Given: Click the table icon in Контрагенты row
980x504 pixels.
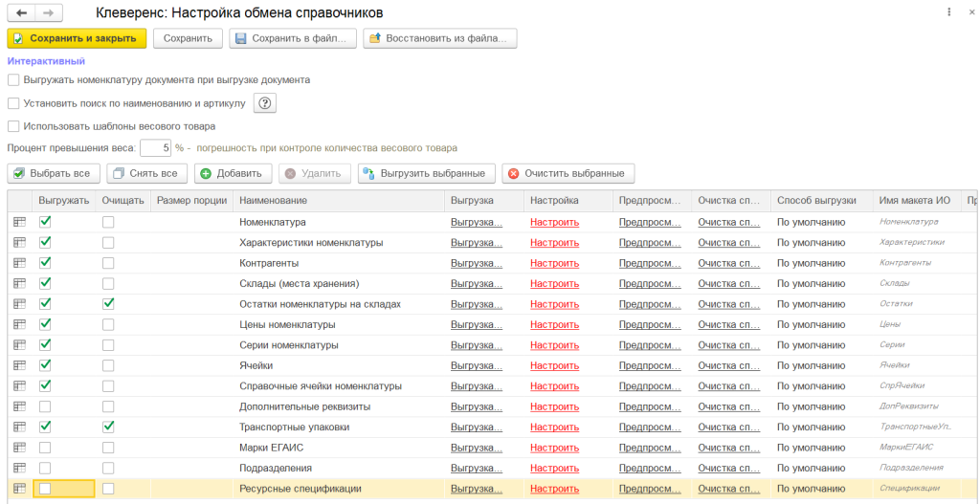Looking at the screenshot, I should pos(19,263).
